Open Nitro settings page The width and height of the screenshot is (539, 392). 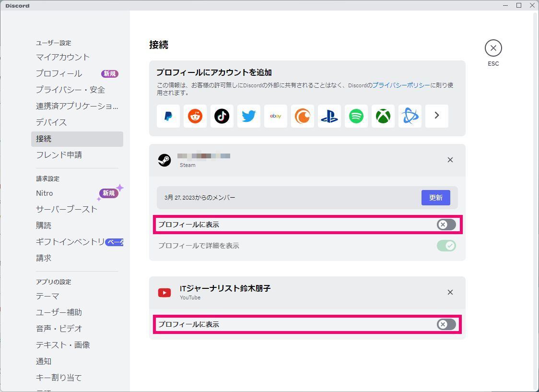point(77,193)
